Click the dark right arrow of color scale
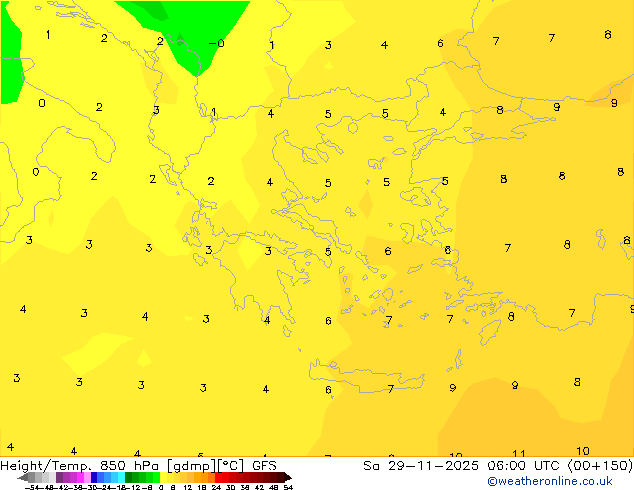The height and width of the screenshot is (490, 634). 287,477
